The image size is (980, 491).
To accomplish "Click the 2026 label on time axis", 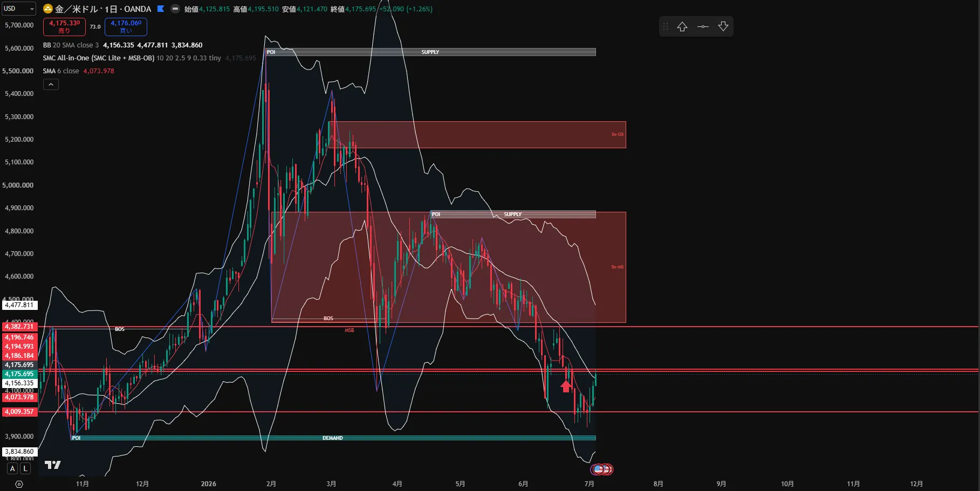I will pos(209,484).
